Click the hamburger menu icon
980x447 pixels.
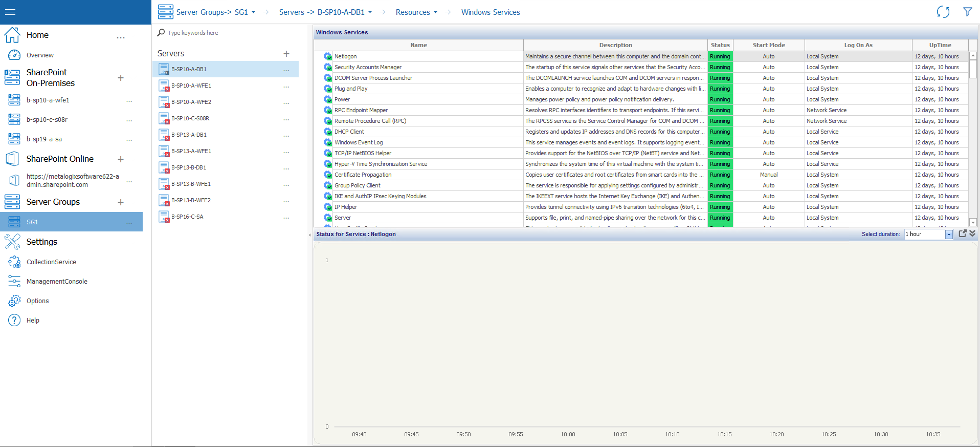tap(10, 12)
